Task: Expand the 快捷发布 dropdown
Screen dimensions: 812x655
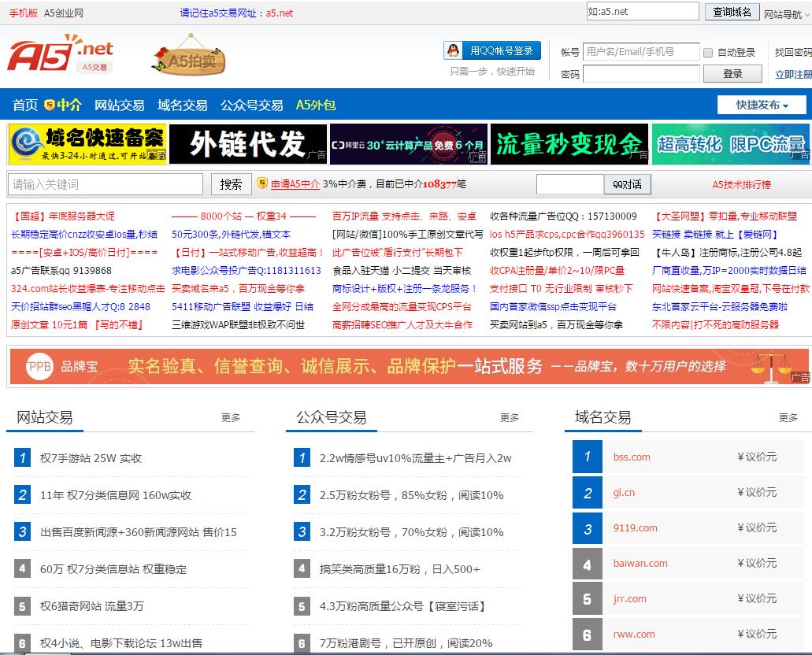Action: pyautogui.click(x=762, y=105)
